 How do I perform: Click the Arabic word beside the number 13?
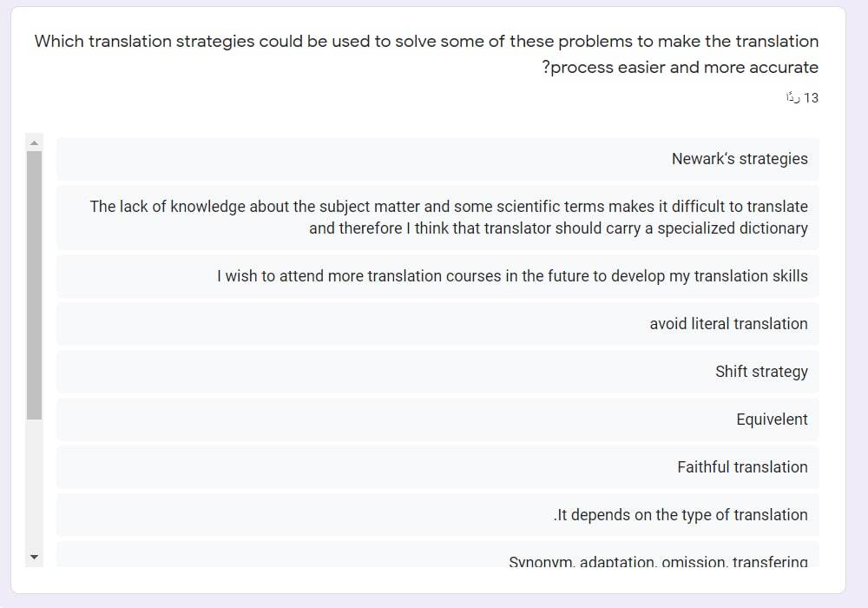click(x=792, y=98)
